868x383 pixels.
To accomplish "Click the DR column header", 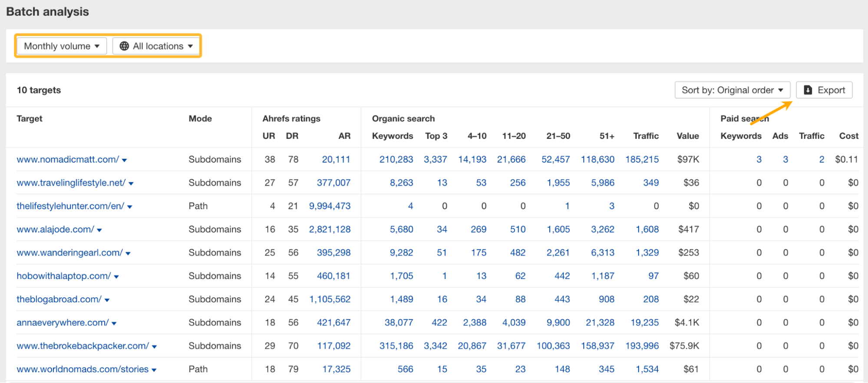I will point(292,136).
